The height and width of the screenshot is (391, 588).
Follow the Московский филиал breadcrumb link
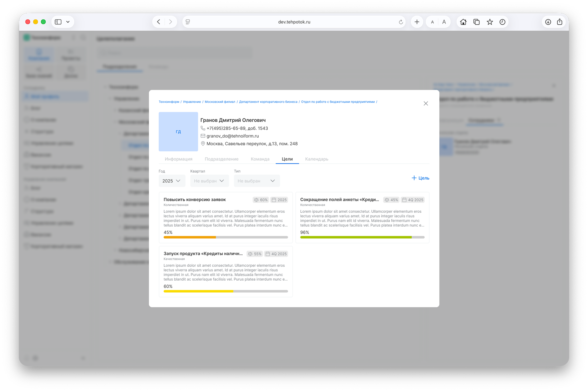220,102
